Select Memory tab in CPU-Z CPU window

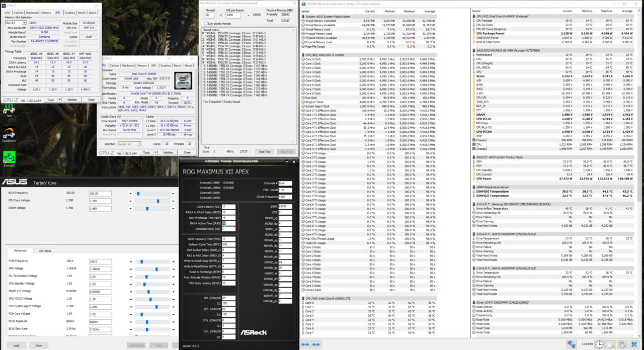coord(142,65)
